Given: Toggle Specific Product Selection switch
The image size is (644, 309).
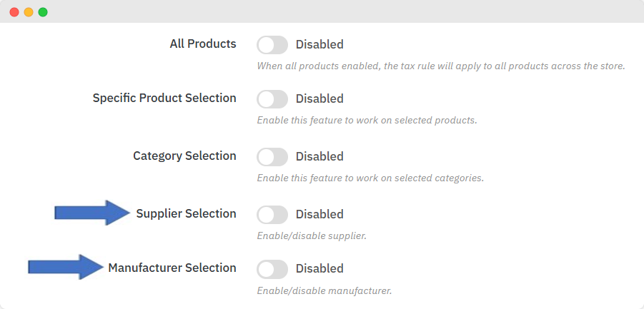Looking at the screenshot, I should 272,99.
